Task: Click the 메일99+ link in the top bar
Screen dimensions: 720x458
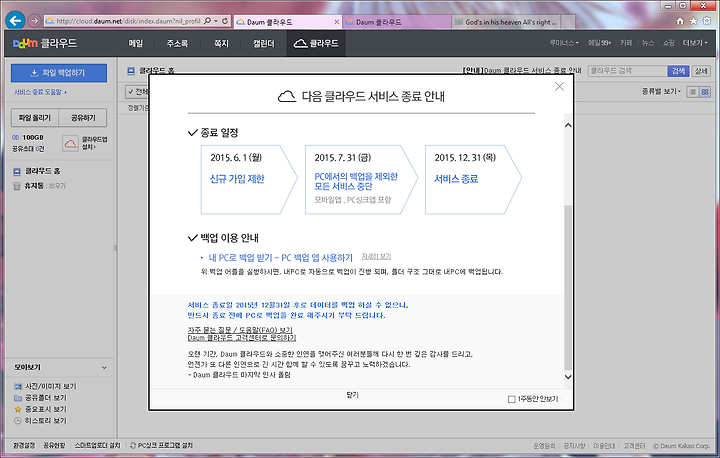Action: coord(599,43)
